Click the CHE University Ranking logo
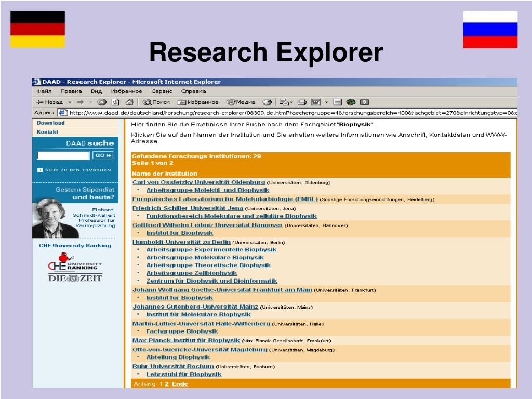 [75, 262]
